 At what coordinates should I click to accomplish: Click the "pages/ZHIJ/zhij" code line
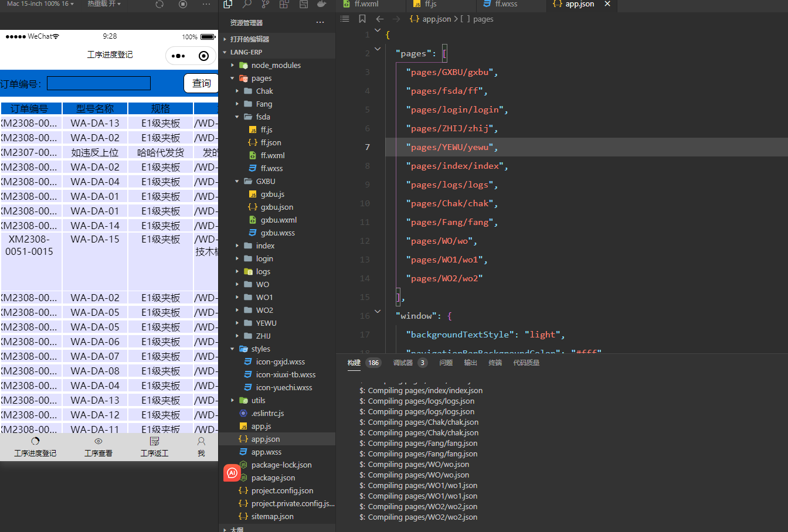tap(452, 128)
